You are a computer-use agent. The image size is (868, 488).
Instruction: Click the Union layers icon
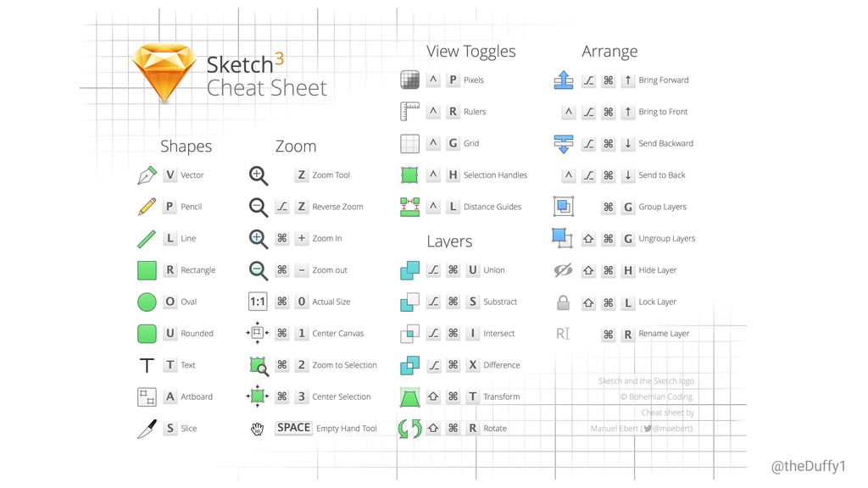coord(409,270)
